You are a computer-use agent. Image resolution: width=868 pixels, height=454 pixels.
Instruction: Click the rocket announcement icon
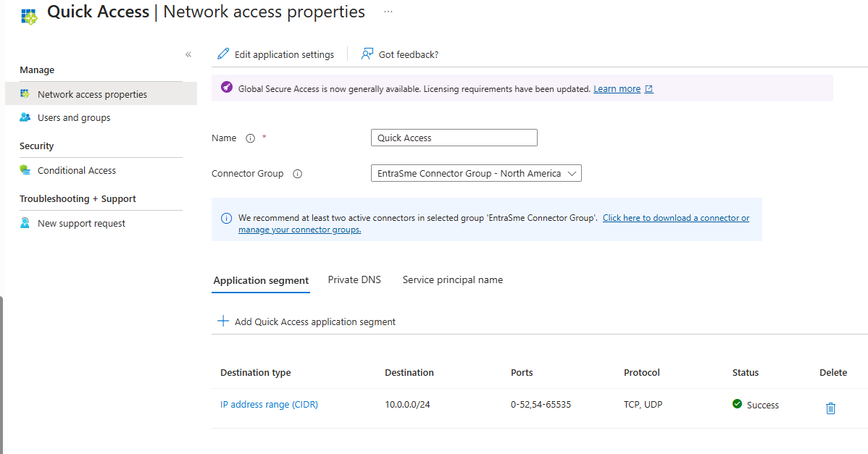pos(226,88)
